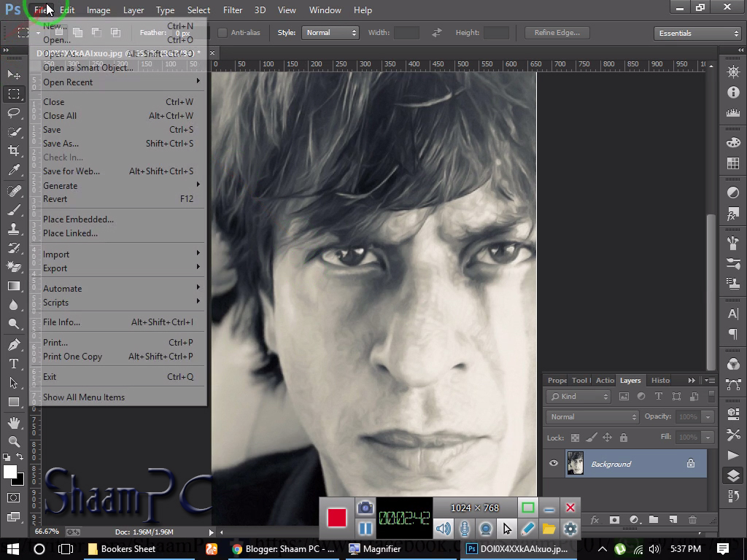Select the Clone Stamp tool

pos(14,229)
